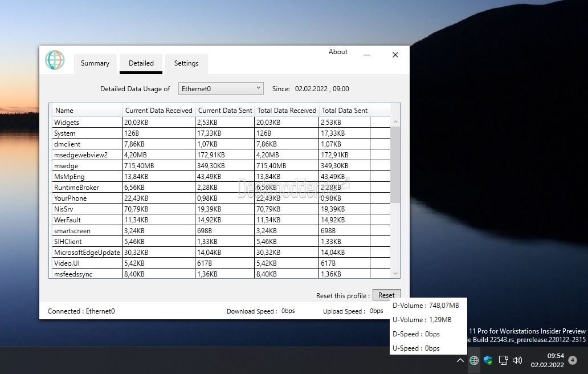Image resolution: width=588 pixels, height=374 pixels.
Task: Switch to the Summary tab
Action: tap(95, 63)
